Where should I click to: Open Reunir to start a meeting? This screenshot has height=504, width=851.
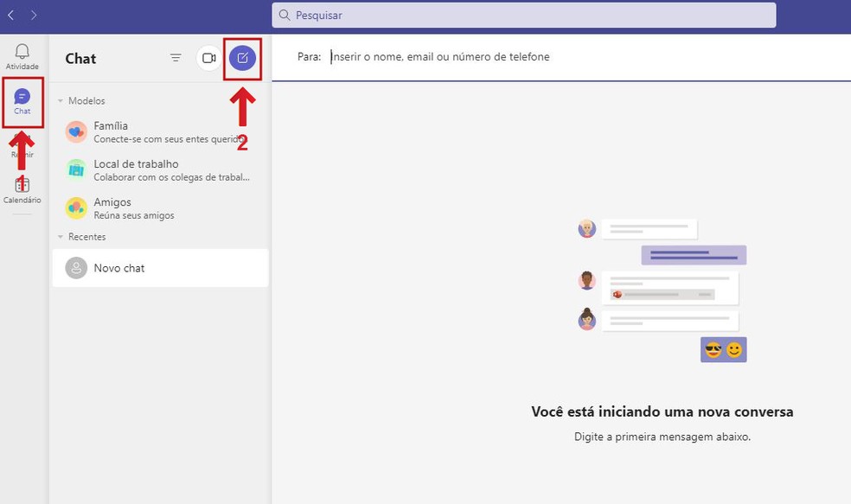coord(22,147)
